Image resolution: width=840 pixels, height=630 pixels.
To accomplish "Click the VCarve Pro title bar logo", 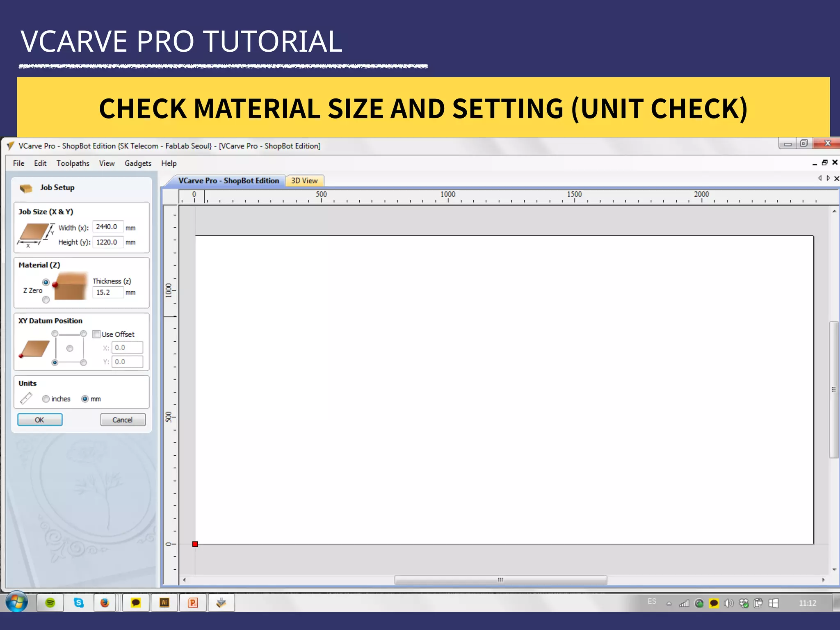I will click(11, 146).
